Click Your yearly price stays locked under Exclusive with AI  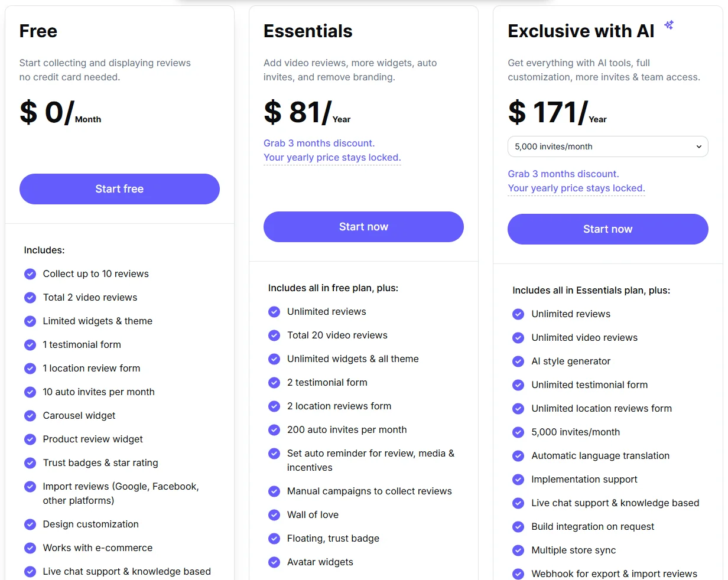pyautogui.click(x=576, y=188)
